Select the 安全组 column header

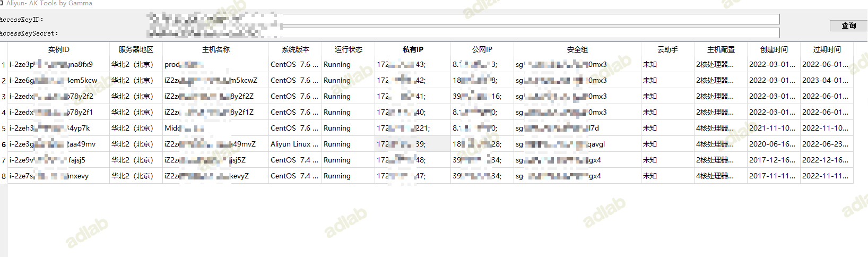tap(577, 49)
